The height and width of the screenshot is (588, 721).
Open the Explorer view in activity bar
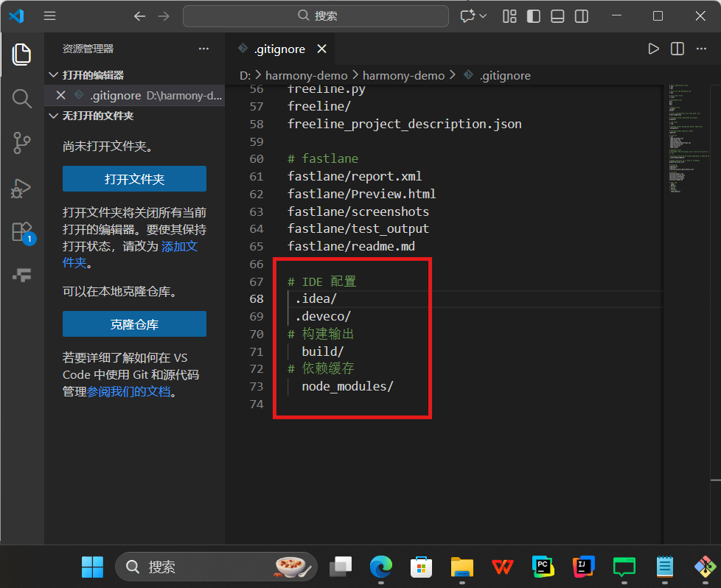tap(21, 55)
